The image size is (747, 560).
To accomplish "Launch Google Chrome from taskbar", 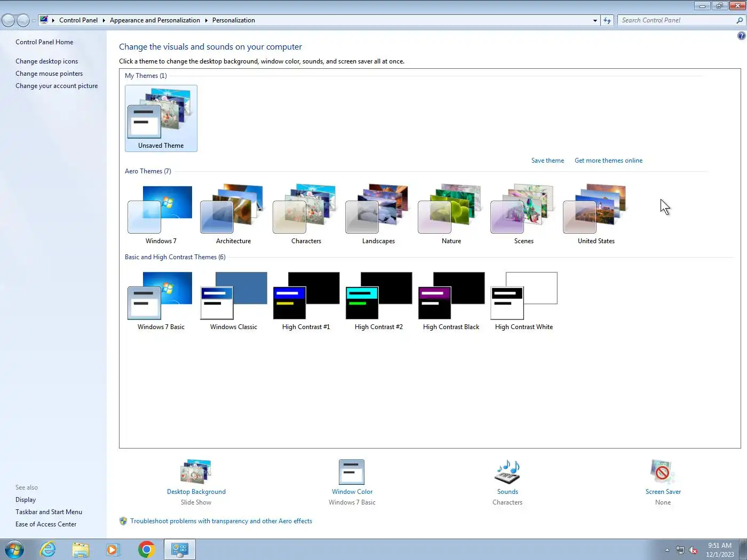I will coord(146,549).
